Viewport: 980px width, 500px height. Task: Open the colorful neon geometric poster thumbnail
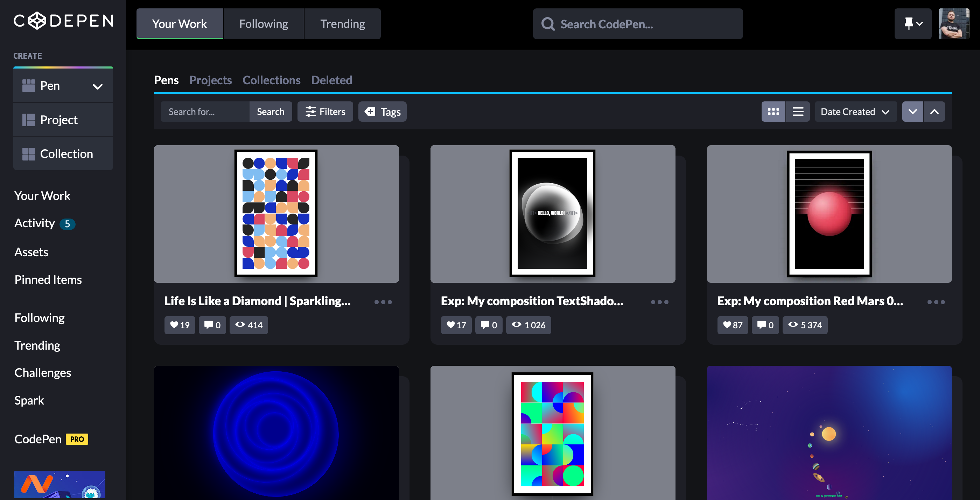tap(553, 433)
